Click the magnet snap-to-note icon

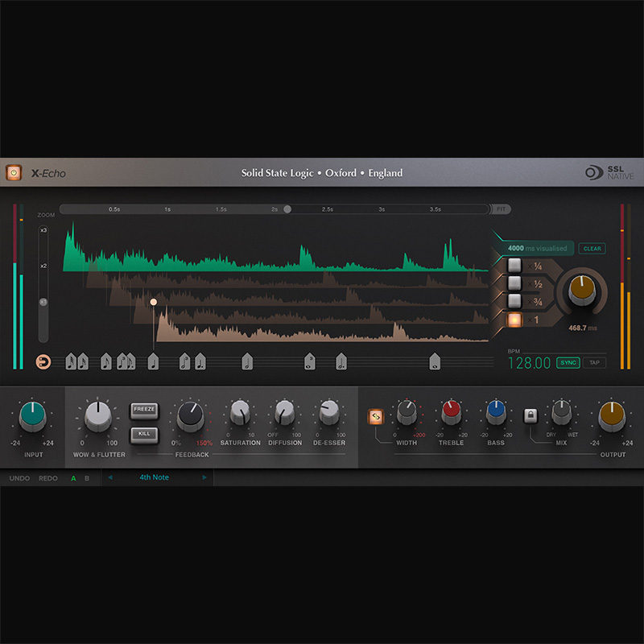pos(43,361)
